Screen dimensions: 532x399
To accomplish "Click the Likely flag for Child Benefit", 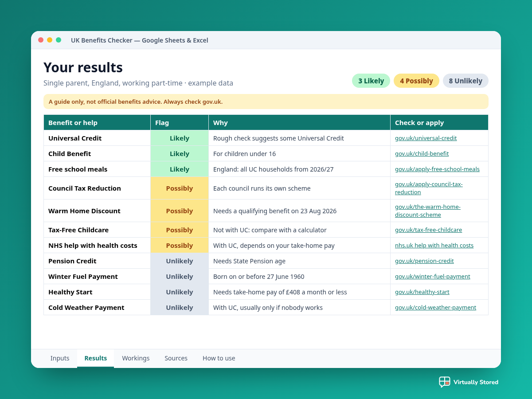I will coord(180,153).
